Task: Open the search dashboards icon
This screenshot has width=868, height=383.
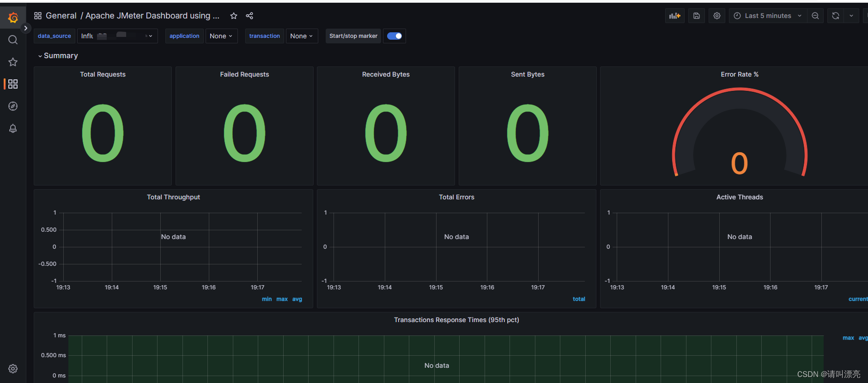Action: point(13,40)
